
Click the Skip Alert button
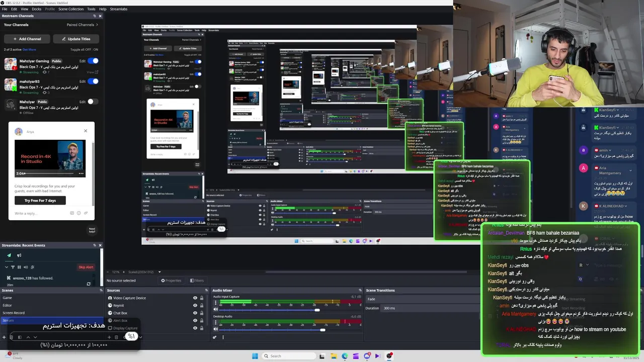86,267
